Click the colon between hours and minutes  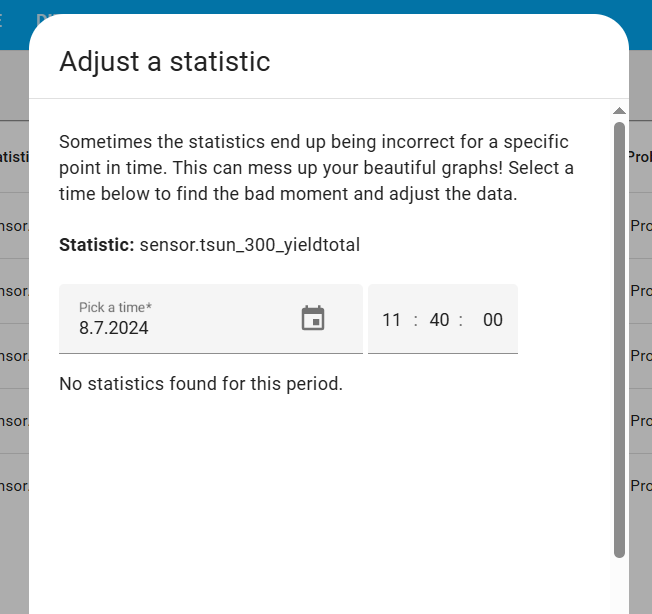coord(415,320)
